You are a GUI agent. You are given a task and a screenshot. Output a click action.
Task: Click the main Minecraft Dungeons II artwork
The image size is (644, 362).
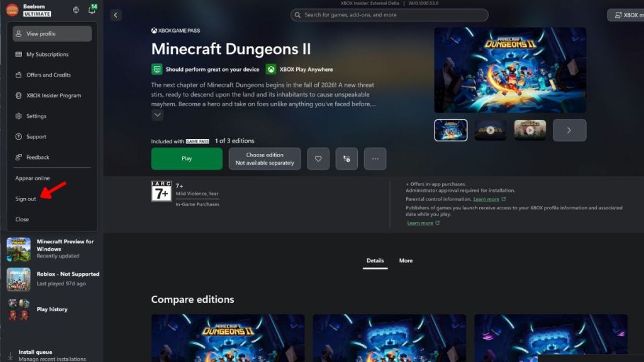[x=510, y=70]
